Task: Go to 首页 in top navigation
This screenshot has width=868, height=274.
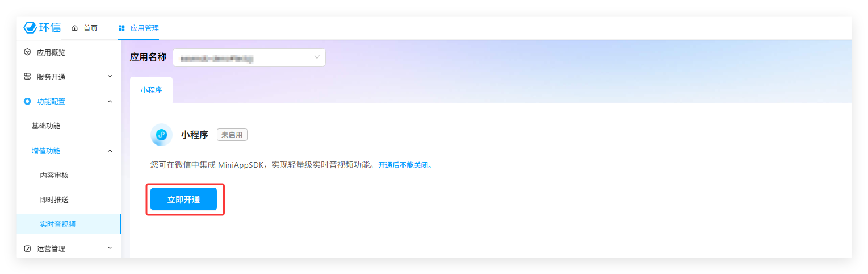Action: [90, 28]
